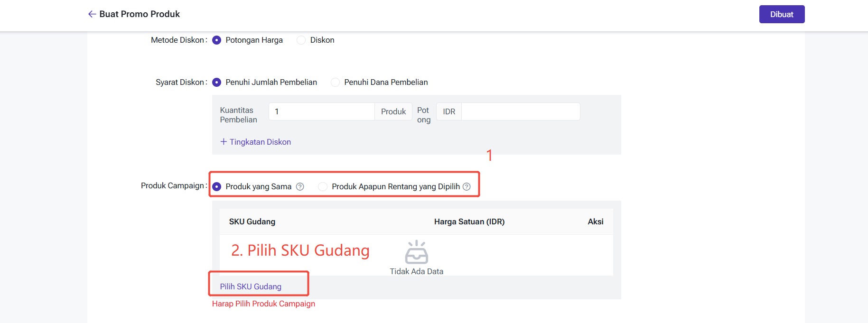Image resolution: width=868 pixels, height=323 pixels.
Task: Click help icon beside Produk Apapun Rentang yang Dipilih
Action: coord(467,187)
